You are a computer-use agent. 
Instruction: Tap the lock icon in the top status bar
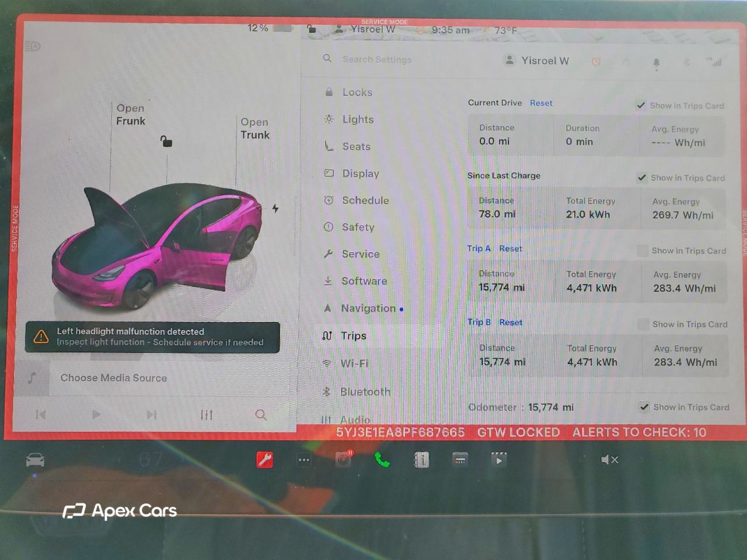pos(312,29)
